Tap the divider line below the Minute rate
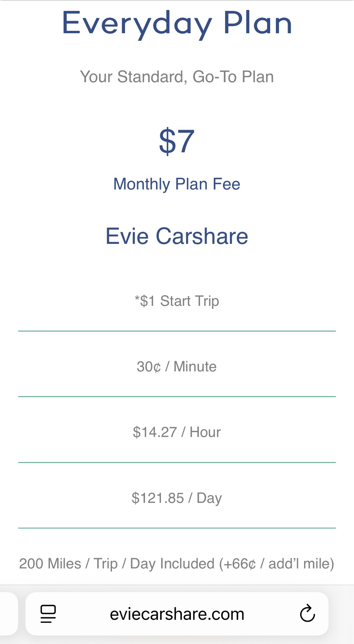Image resolution: width=354 pixels, height=644 pixels. [x=177, y=397]
